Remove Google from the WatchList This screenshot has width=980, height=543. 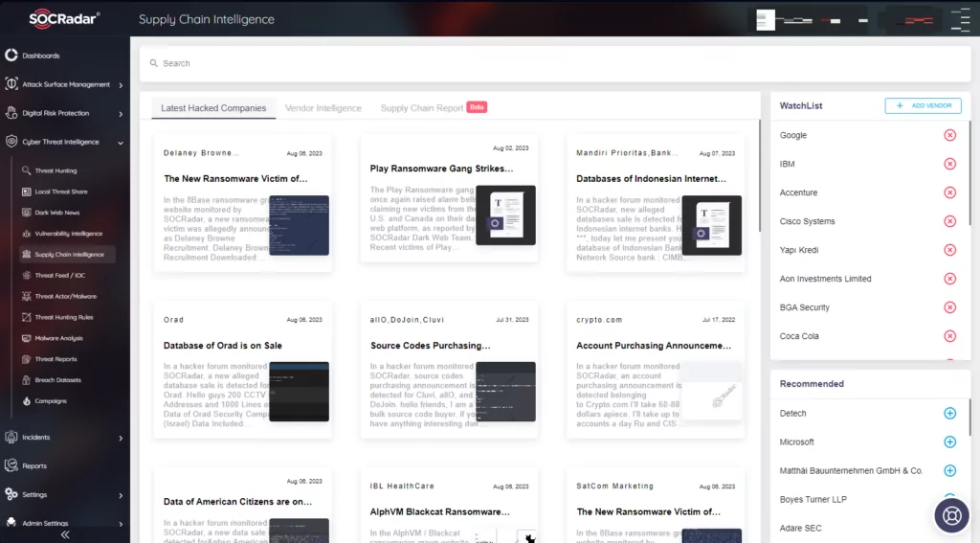[x=949, y=135]
